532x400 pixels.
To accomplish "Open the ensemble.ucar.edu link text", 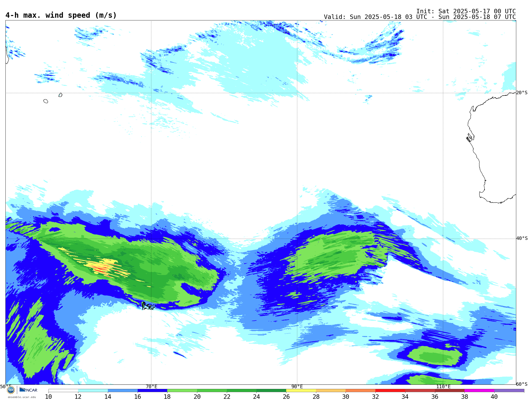I will (x=22, y=397).
